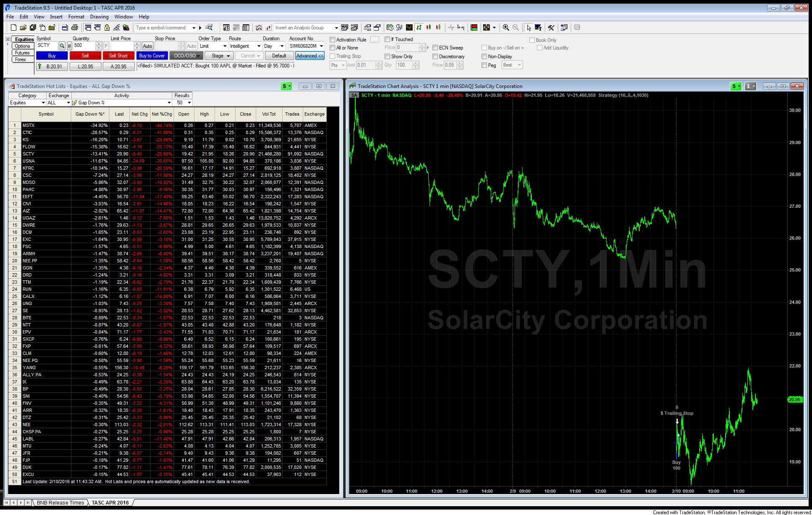Screen dimensions: 812x515
Task: Select the Options order bar tab
Action: coord(22,46)
